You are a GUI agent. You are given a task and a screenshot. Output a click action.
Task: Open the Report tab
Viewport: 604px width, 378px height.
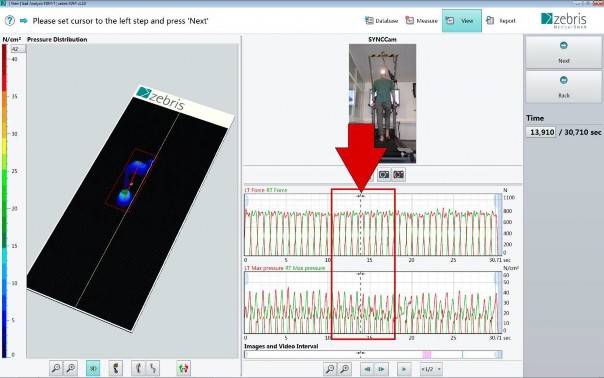click(x=501, y=21)
